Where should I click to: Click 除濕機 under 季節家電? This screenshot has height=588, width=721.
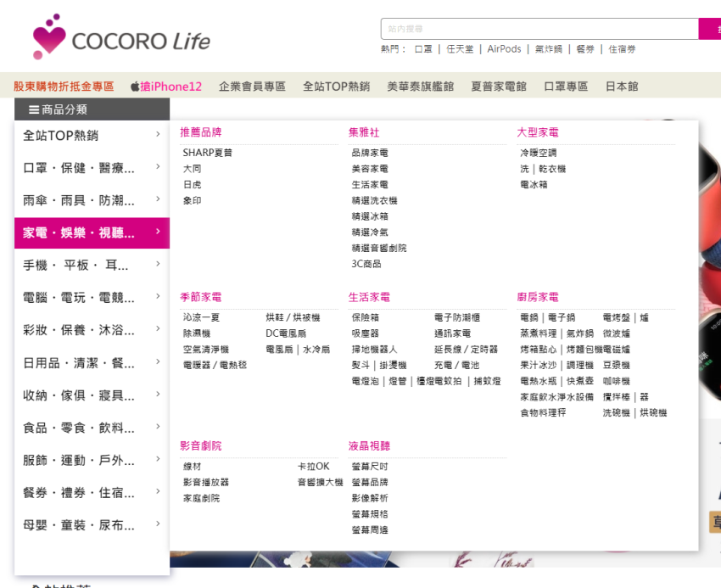point(196,333)
